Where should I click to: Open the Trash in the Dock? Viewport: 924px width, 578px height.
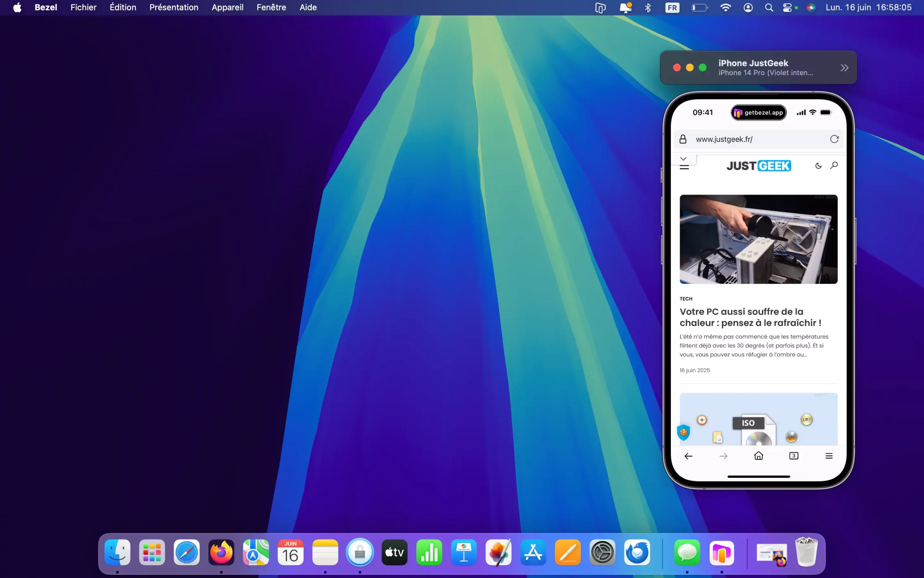[x=806, y=552]
